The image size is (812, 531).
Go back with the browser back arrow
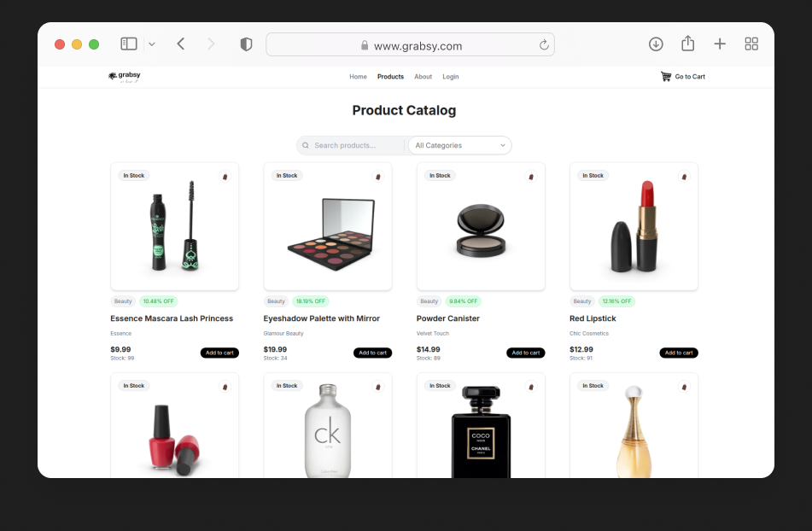[181, 44]
